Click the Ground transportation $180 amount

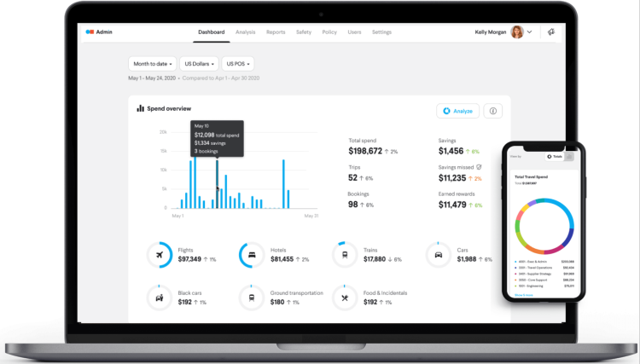coord(277,302)
